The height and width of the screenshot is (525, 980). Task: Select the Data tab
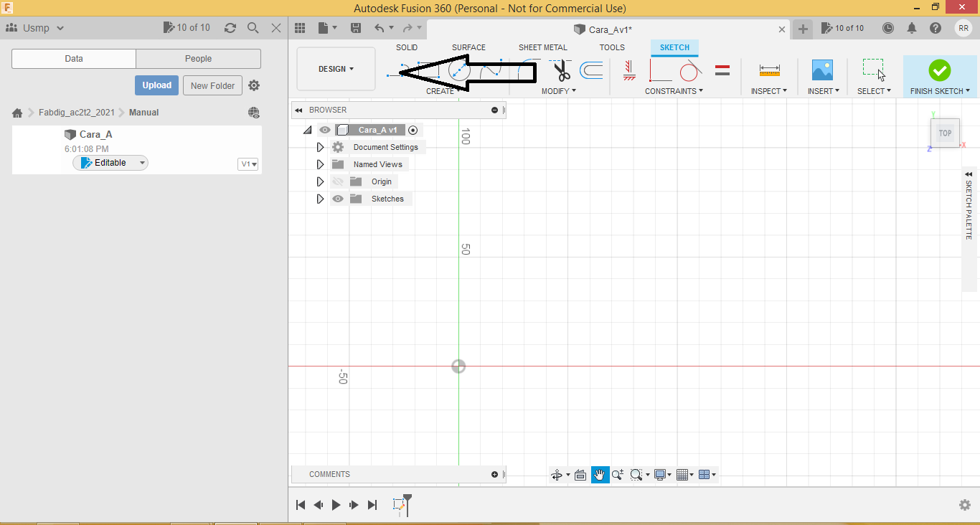pyautogui.click(x=74, y=59)
